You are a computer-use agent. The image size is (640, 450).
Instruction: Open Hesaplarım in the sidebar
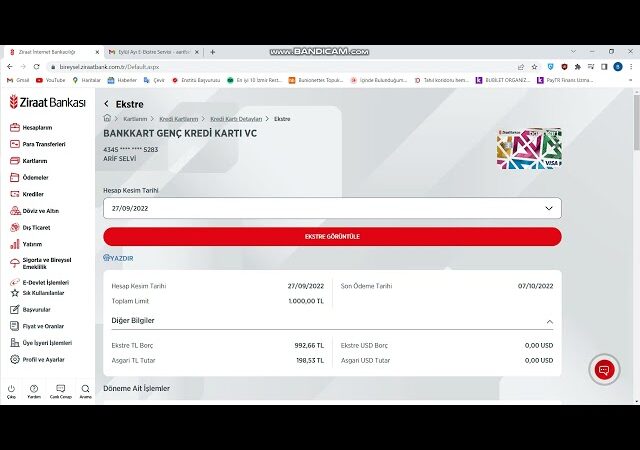pos(37,127)
